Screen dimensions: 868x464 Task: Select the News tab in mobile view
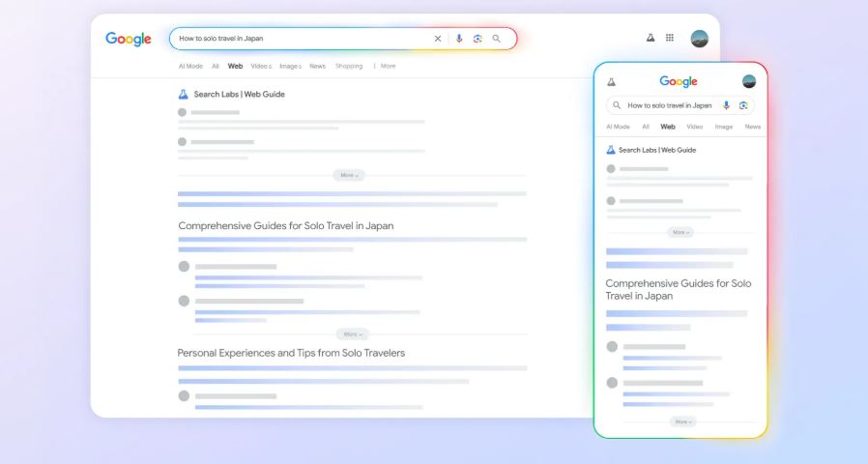[x=752, y=127]
